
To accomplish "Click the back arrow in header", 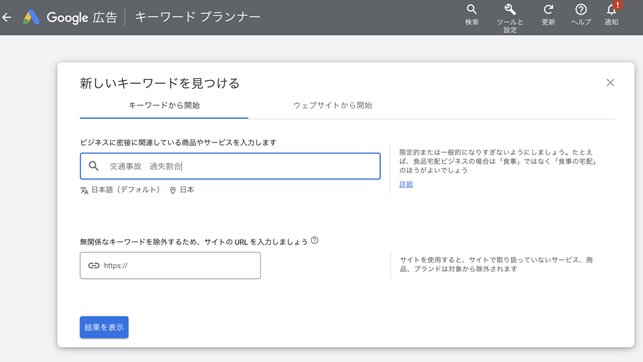I will click(7, 17).
